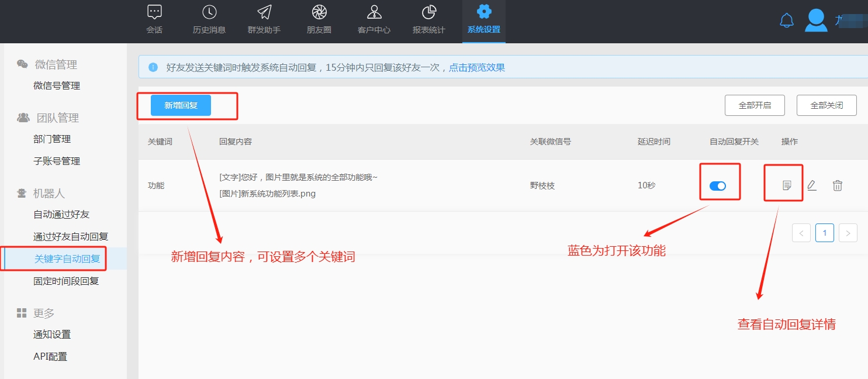Image resolution: width=868 pixels, height=379 pixels.
Task: Click the 回复内容 column header
Action: (236, 142)
